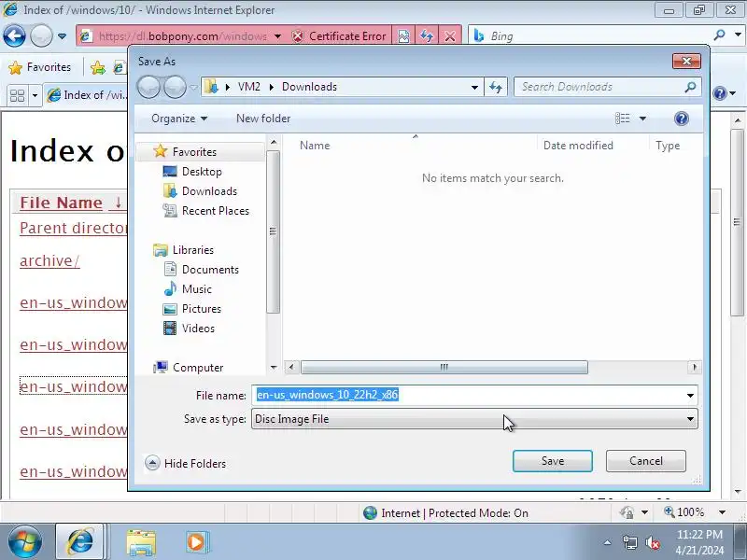Open the search provider dropdown arrow

[x=738, y=35]
